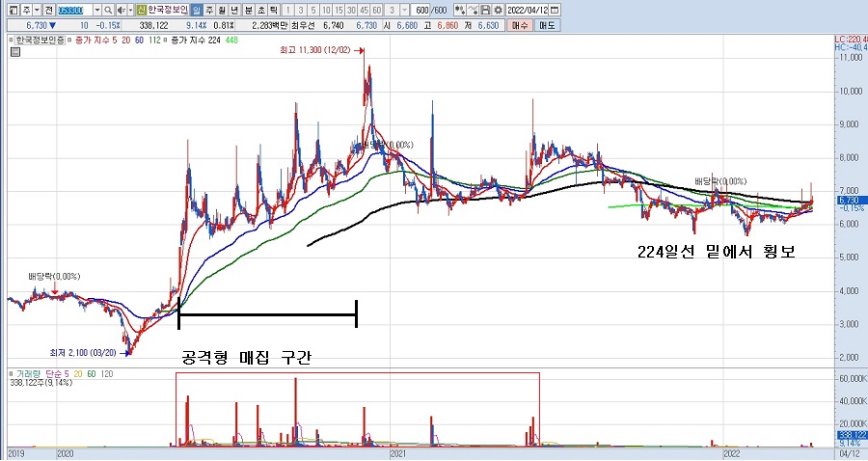Open the stock code dropdown arrow
Screen dimensions: 868x461
(x=97, y=10)
